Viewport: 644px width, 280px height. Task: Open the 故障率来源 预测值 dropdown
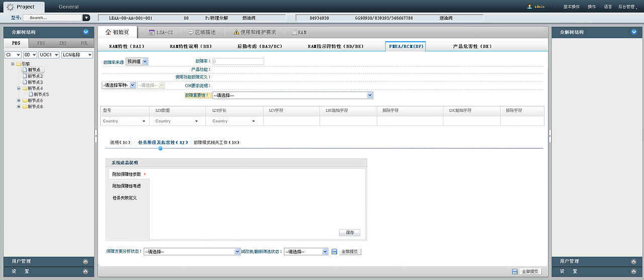pos(137,61)
